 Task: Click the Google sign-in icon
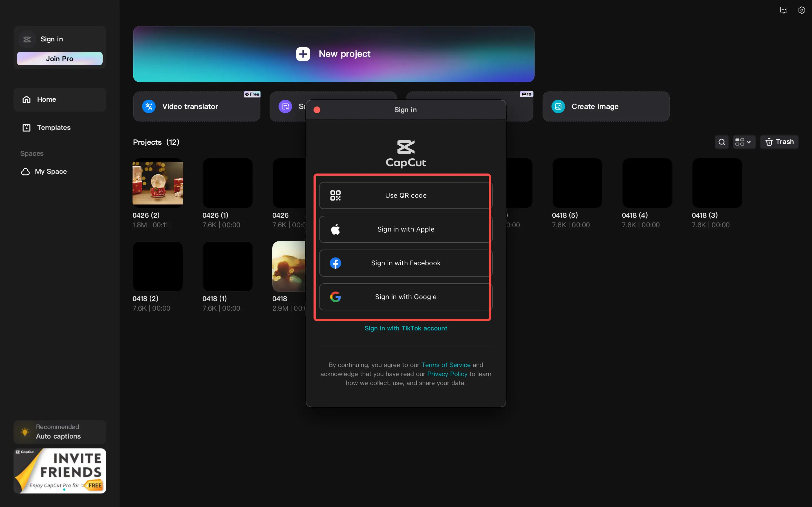[336, 297]
